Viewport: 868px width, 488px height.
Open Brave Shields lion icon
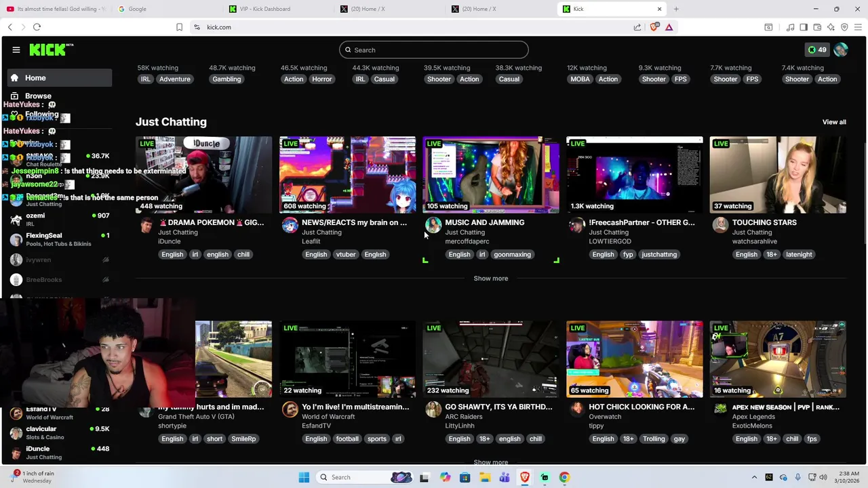pyautogui.click(x=654, y=27)
